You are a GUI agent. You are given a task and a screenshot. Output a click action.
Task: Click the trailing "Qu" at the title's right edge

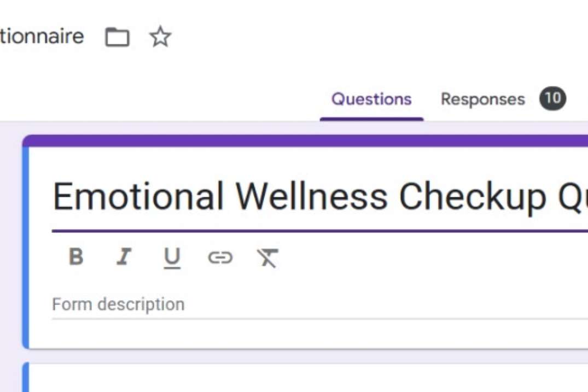point(572,196)
